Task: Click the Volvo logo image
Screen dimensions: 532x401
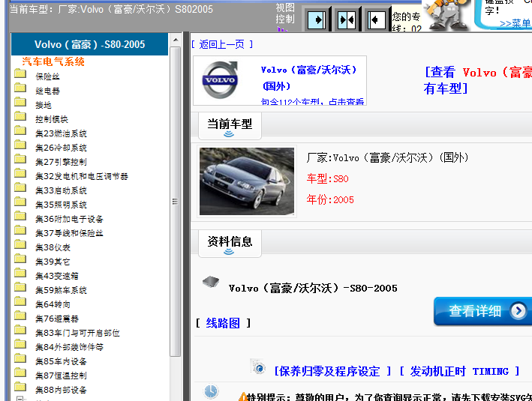Action: click(x=220, y=79)
